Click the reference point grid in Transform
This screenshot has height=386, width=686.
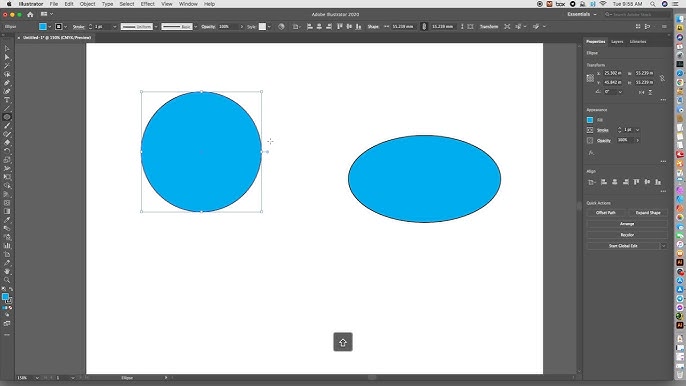coord(590,78)
